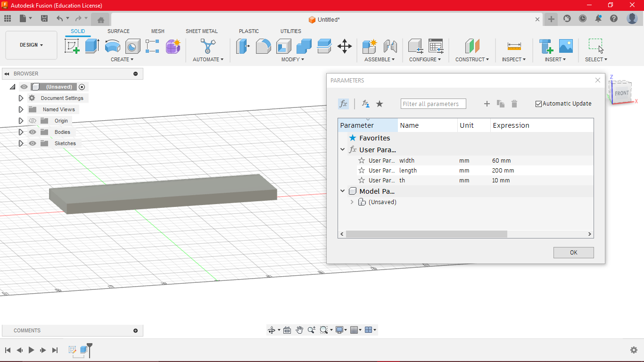Switch to the SHEET METAL tab
The width and height of the screenshot is (644, 362).
pos(202,31)
